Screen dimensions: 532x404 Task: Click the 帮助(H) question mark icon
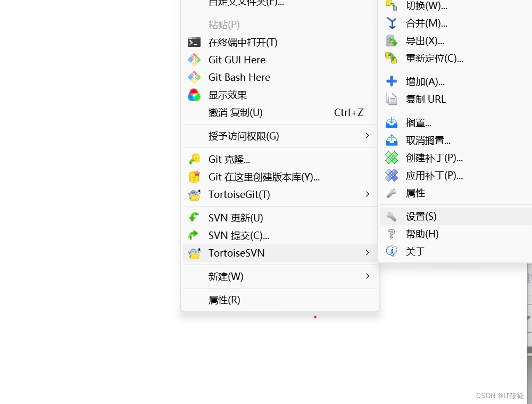pyautogui.click(x=392, y=234)
